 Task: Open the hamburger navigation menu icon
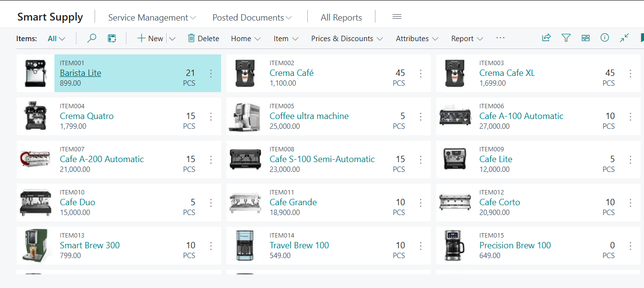397,17
